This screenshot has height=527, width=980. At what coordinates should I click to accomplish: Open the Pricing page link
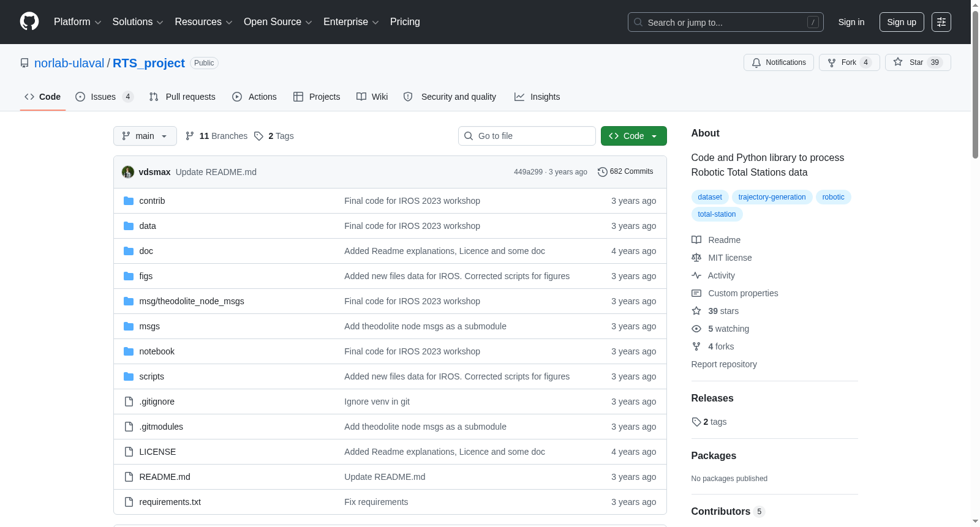405,22
